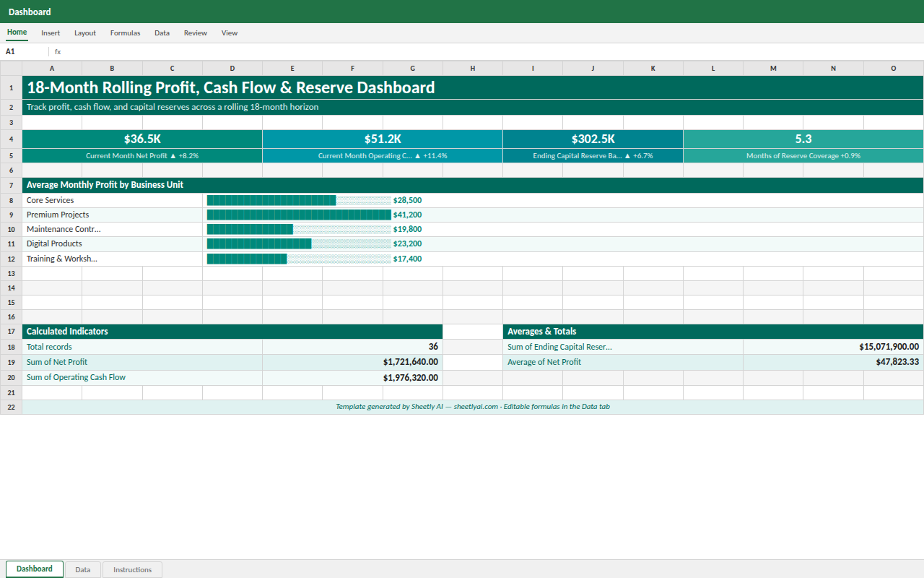Click the Calculated Indicators section header
The image size is (924, 578).
tap(232, 332)
